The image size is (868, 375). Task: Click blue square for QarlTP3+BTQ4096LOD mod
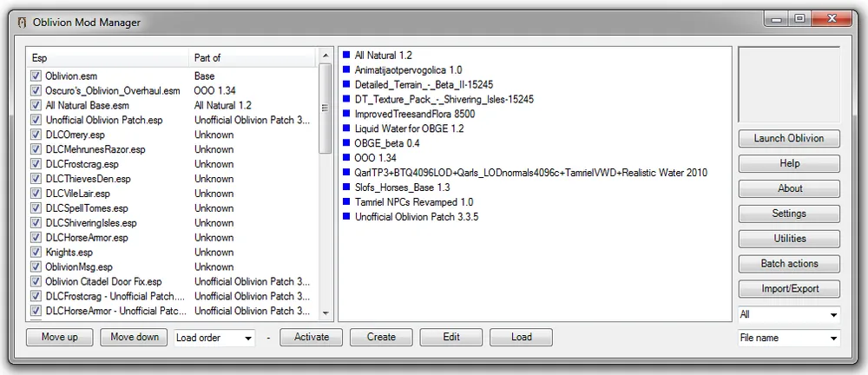click(346, 172)
